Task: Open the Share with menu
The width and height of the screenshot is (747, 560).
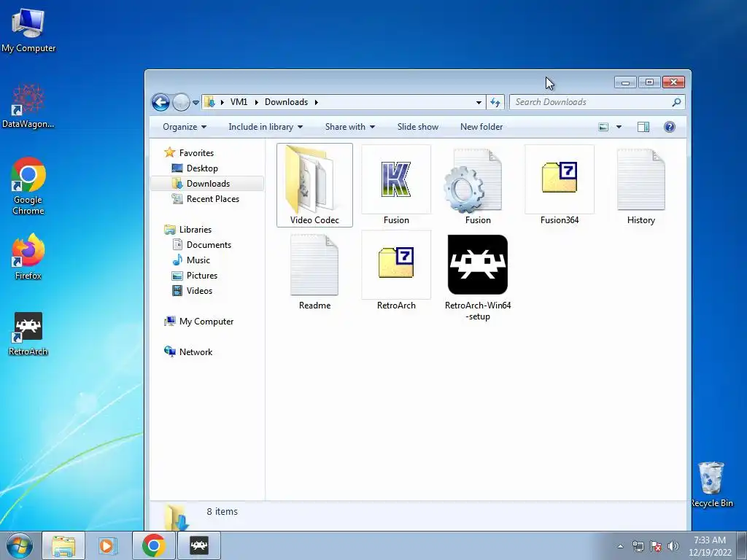Action: pos(349,127)
